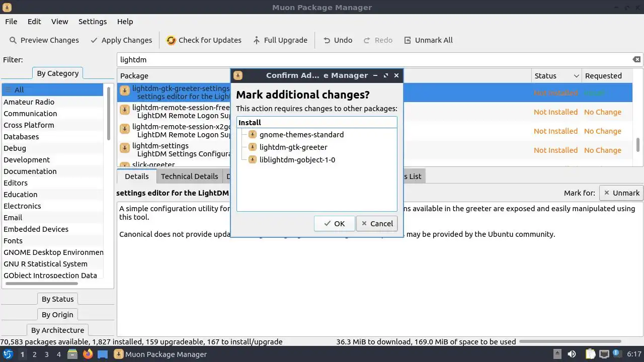The image size is (644, 362).
Task: Switch filter to By Architecture
Action: pos(57,330)
